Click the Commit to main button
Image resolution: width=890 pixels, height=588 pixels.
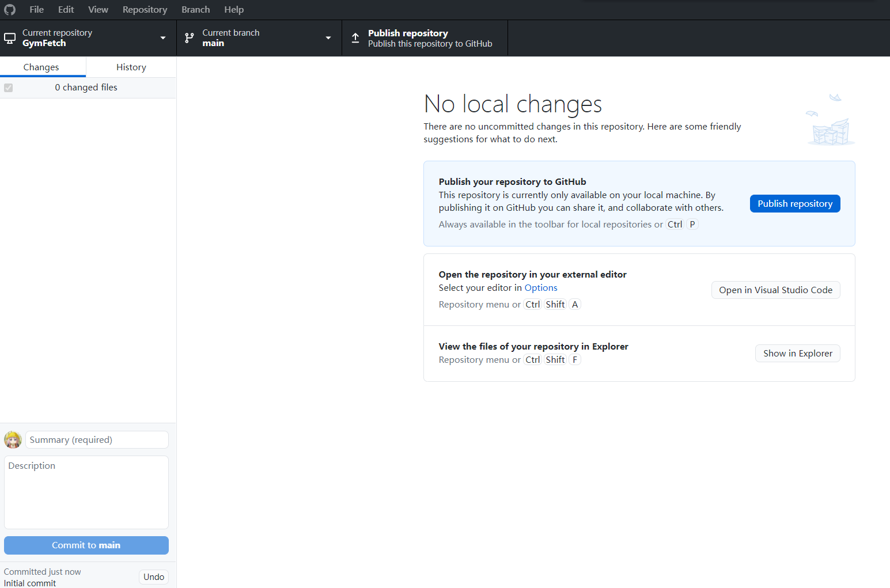click(x=86, y=545)
